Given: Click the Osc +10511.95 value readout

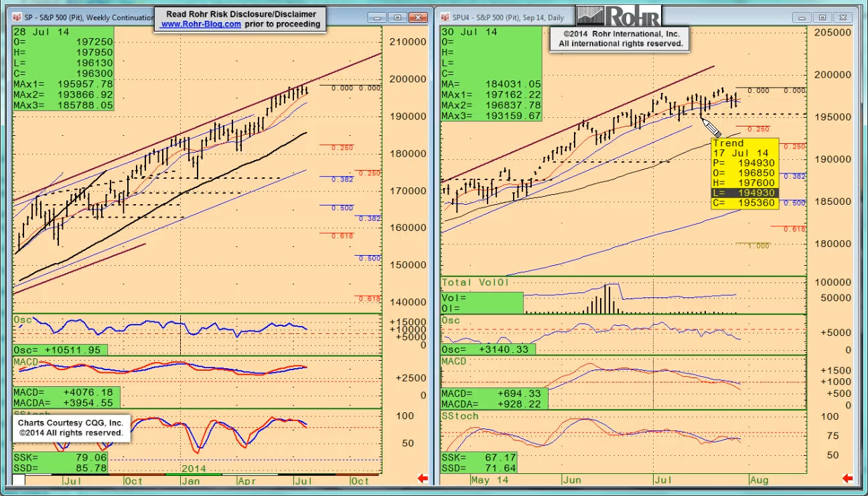Looking at the screenshot, I should pos(60,350).
